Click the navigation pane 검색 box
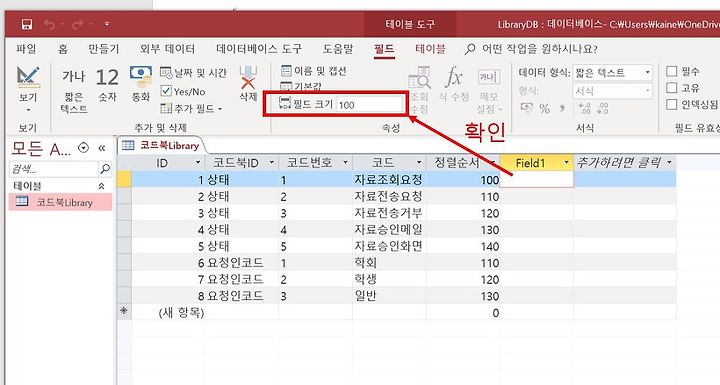 (54, 169)
